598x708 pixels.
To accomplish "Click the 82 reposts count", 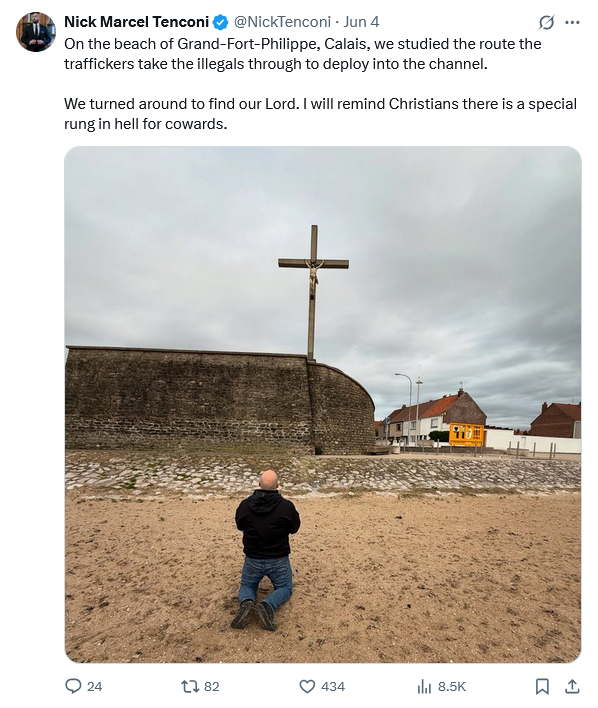I will pos(212,687).
